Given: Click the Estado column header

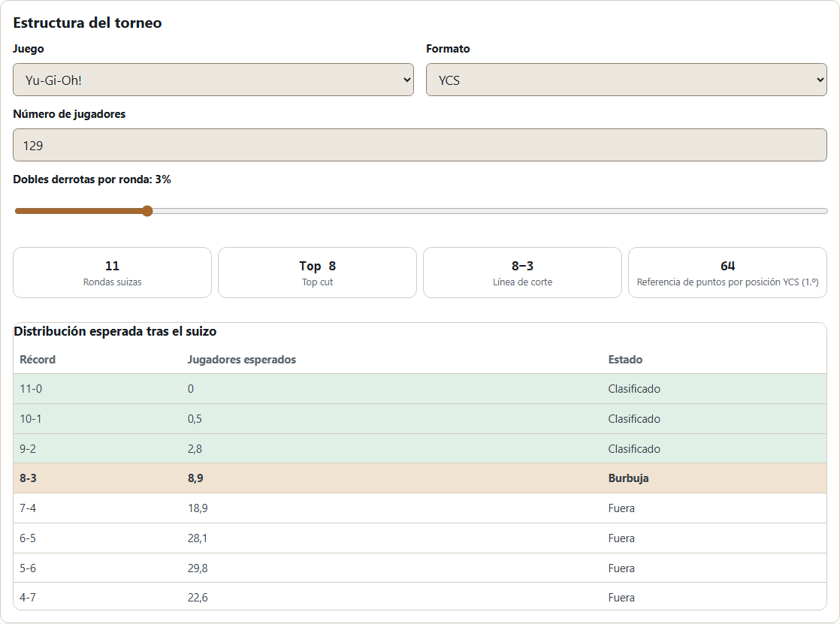Looking at the screenshot, I should (x=625, y=360).
